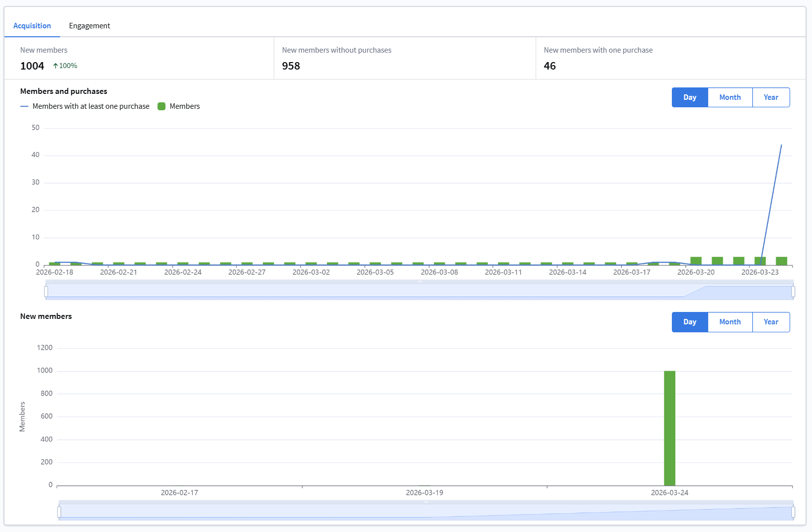Click left handle of New members range slider
Viewport: 812px width, 532px height.
click(x=59, y=512)
